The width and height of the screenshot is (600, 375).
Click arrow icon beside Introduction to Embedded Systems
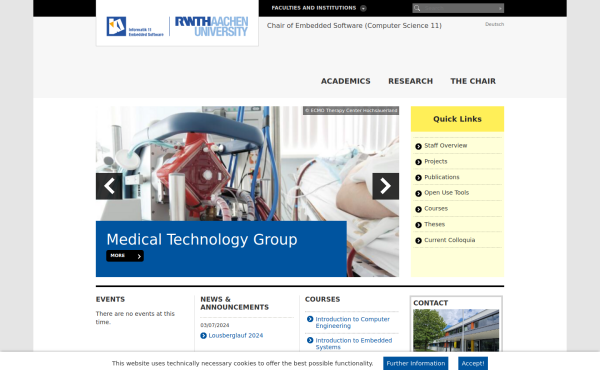click(x=310, y=340)
